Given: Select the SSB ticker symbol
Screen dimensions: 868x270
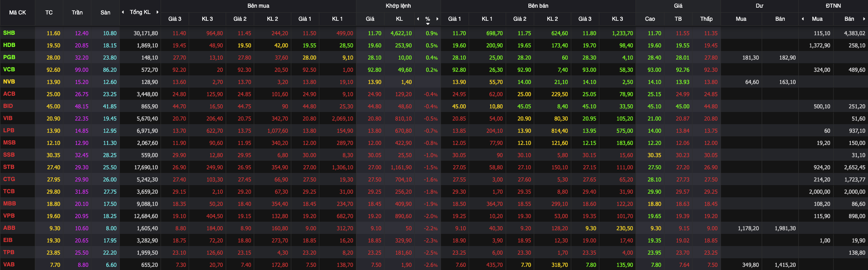Looking at the screenshot, I should pos(9,155).
